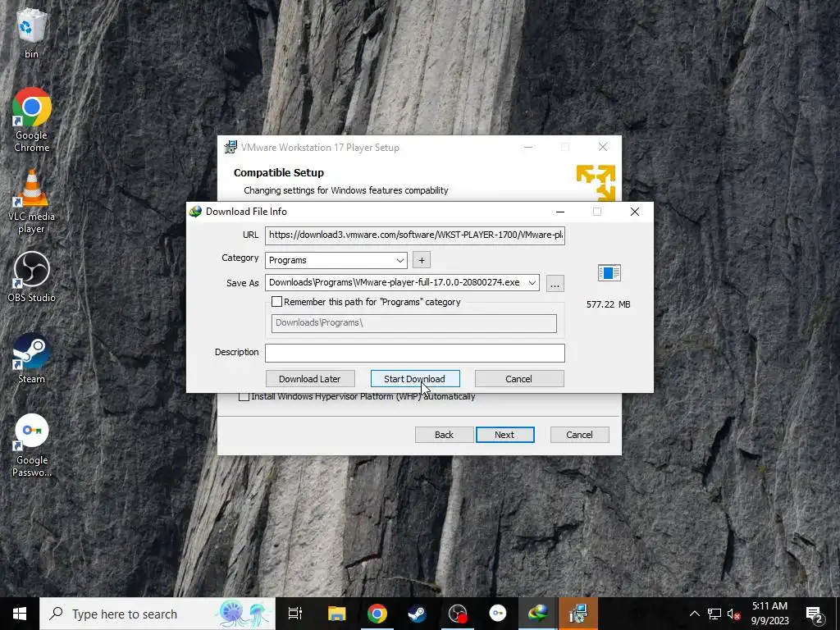Click Cancel in the VMware Setup window
The height and width of the screenshot is (630, 840).
(x=580, y=435)
